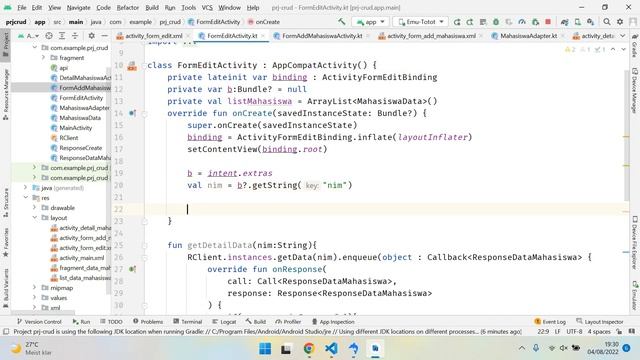Click Select Opened File target icon
640x360 pixels.
click(x=49, y=36)
